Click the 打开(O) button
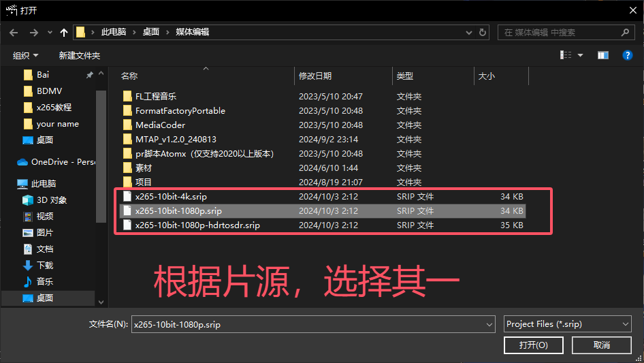Screen dimensions: 644x363 [x=534, y=345]
